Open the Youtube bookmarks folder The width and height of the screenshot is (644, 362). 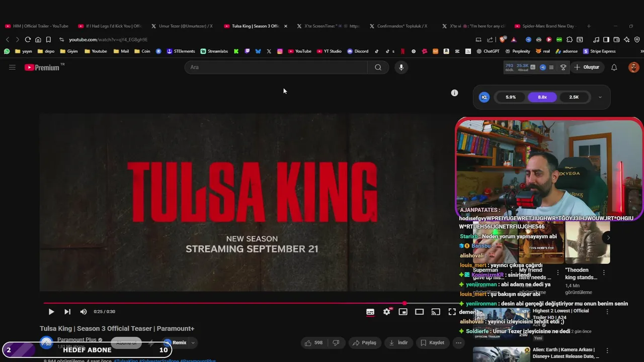(x=96, y=51)
